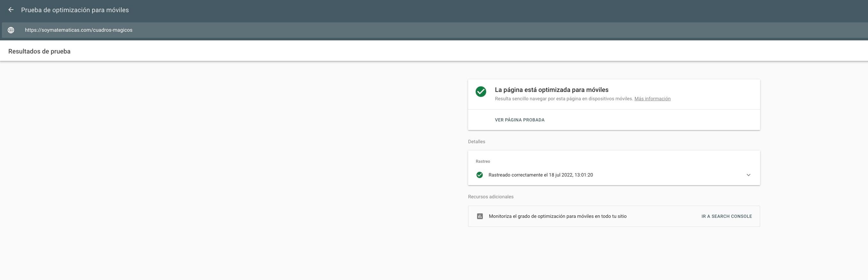
Task: Click 'Recursos adicionales' section label
Action: tap(491, 197)
